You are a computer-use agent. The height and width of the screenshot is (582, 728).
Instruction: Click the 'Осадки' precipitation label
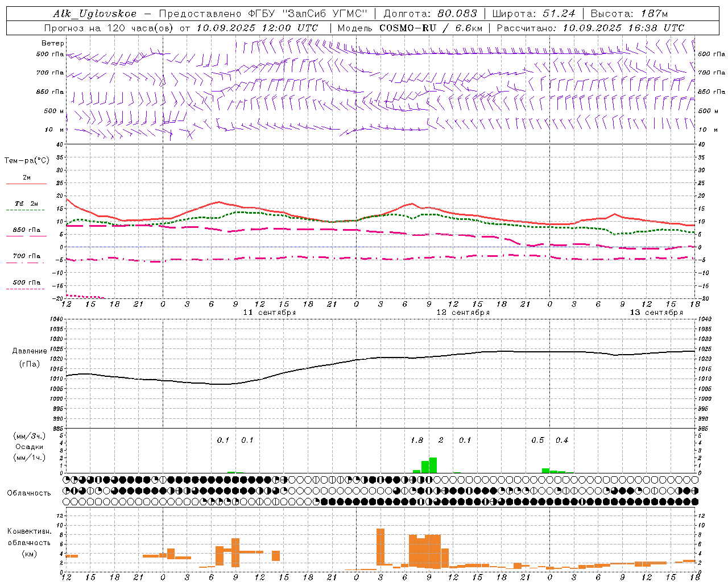coord(30,447)
